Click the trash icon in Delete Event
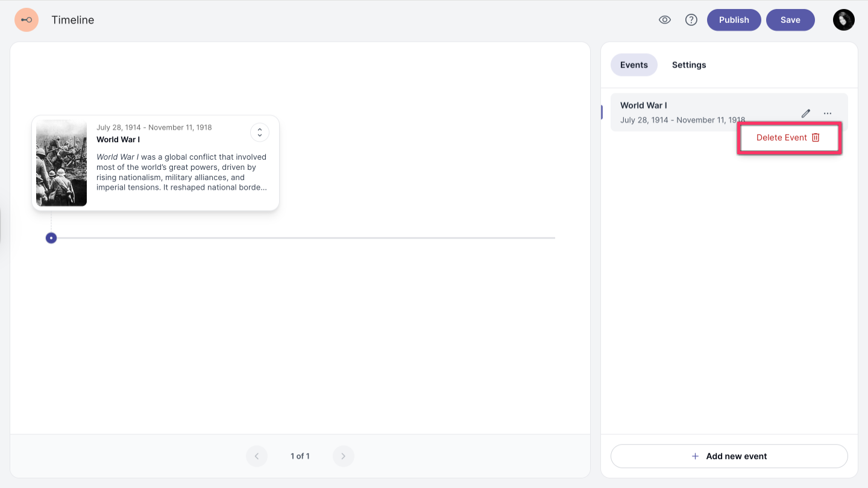The width and height of the screenshot is (868, 488). click(x=816, y=137)
